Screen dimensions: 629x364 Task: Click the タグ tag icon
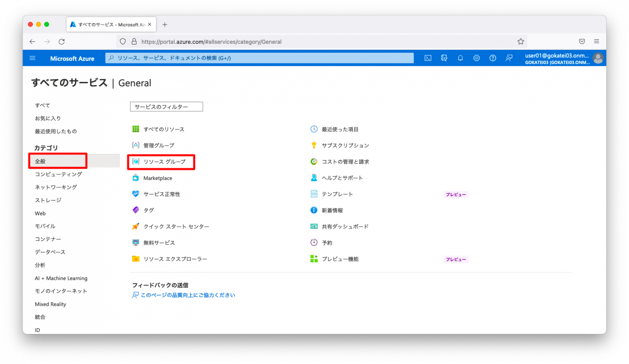pos(136,210)
